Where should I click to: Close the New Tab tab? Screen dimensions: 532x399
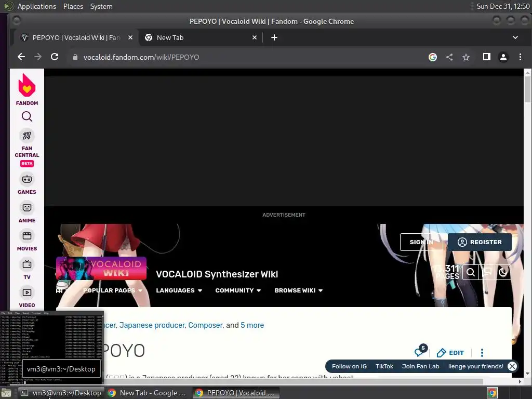coord(255,37)
